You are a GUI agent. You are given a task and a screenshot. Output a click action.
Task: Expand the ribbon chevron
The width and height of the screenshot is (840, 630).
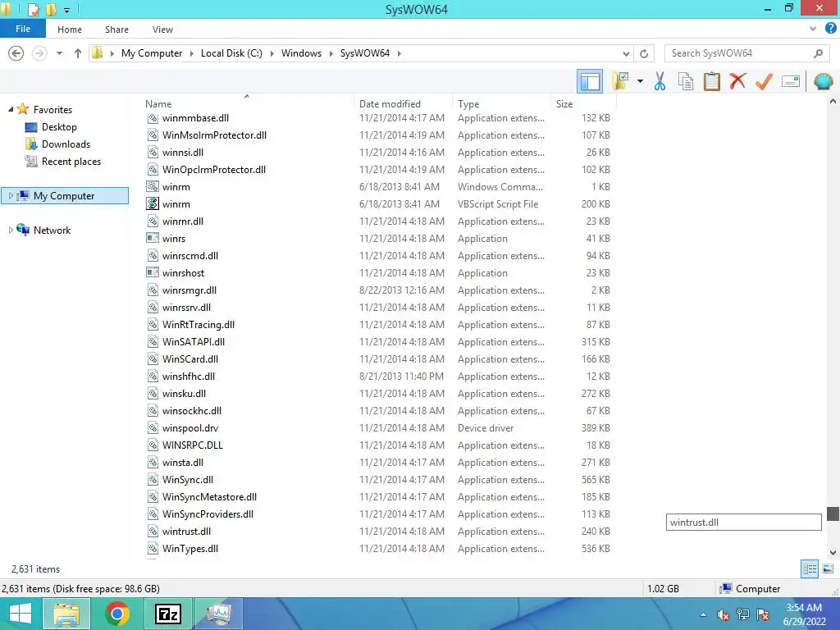[x=813, y=29]
